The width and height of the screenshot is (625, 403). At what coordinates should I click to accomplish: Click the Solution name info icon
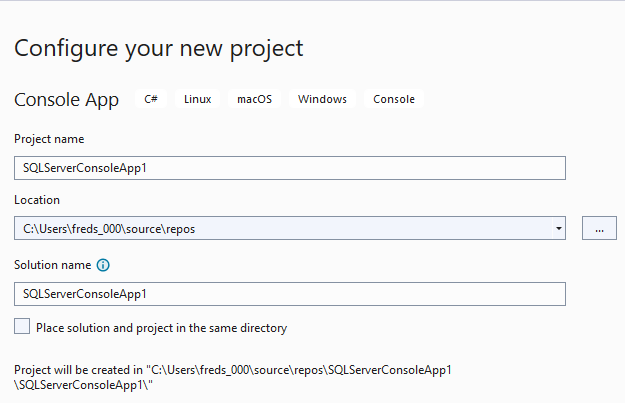[x=102, y=265]
